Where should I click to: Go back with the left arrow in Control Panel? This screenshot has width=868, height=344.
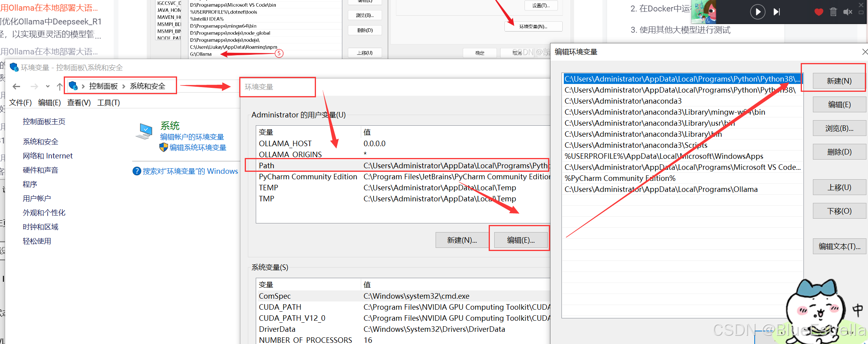(16, 86)
